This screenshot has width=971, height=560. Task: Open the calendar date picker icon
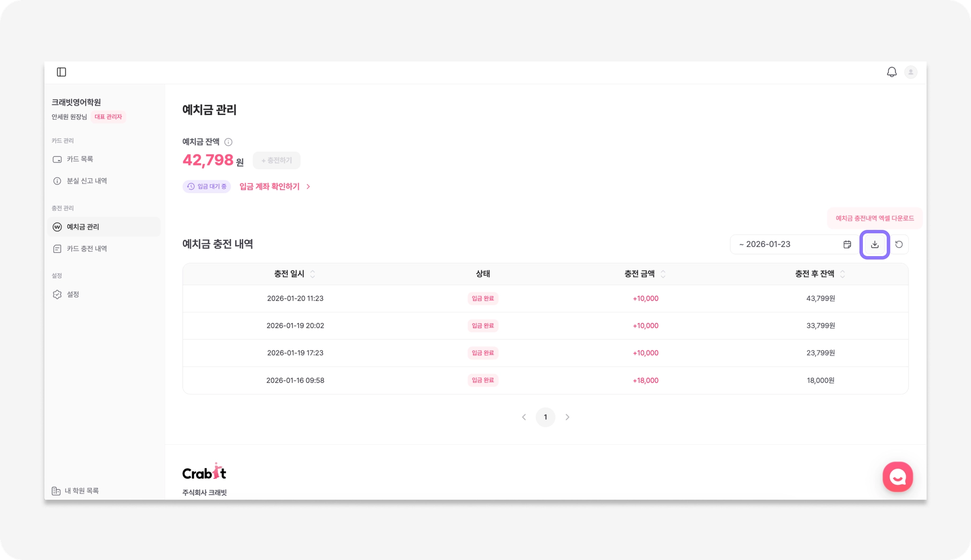click(847, 245)
